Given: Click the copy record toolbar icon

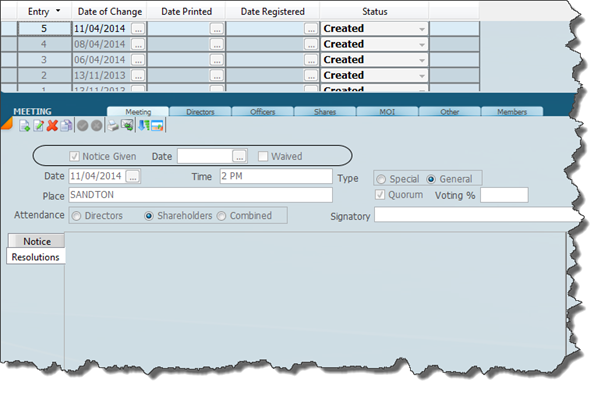Looking at the screenshot, I should tap(66, 126).
